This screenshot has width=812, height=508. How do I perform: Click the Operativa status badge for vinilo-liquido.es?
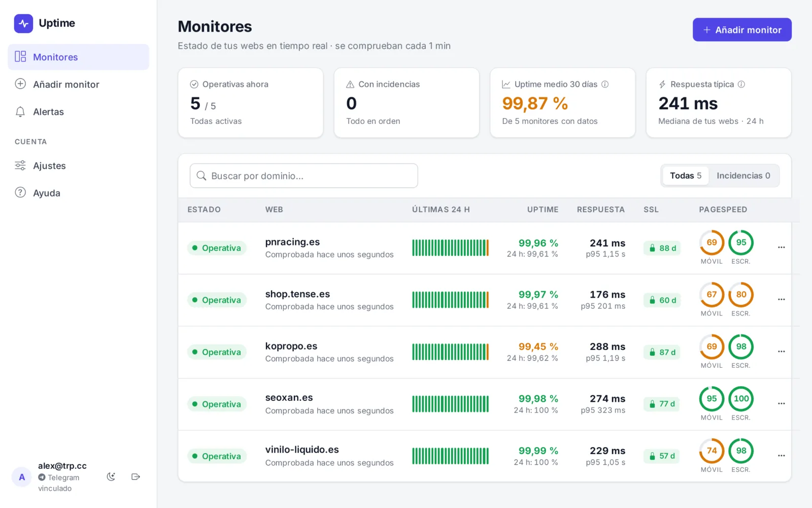(x=217, y=456)
